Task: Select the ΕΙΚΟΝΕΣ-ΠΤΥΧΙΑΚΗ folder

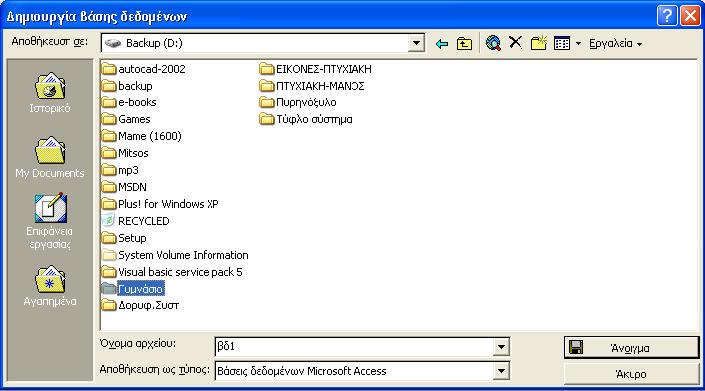Action: (316, 69)
